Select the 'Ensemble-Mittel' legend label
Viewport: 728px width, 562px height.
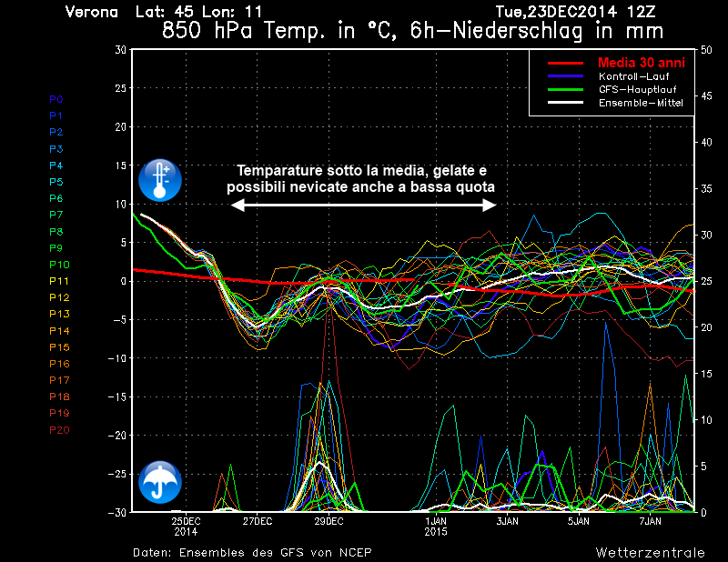pyautogui.click(x=641, y=103)
